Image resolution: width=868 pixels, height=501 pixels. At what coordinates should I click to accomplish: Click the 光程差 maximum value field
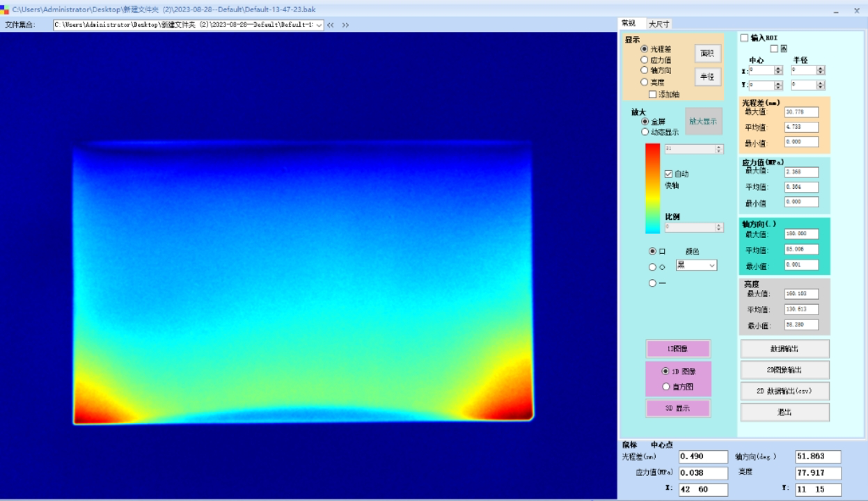[x=801, y=112]
